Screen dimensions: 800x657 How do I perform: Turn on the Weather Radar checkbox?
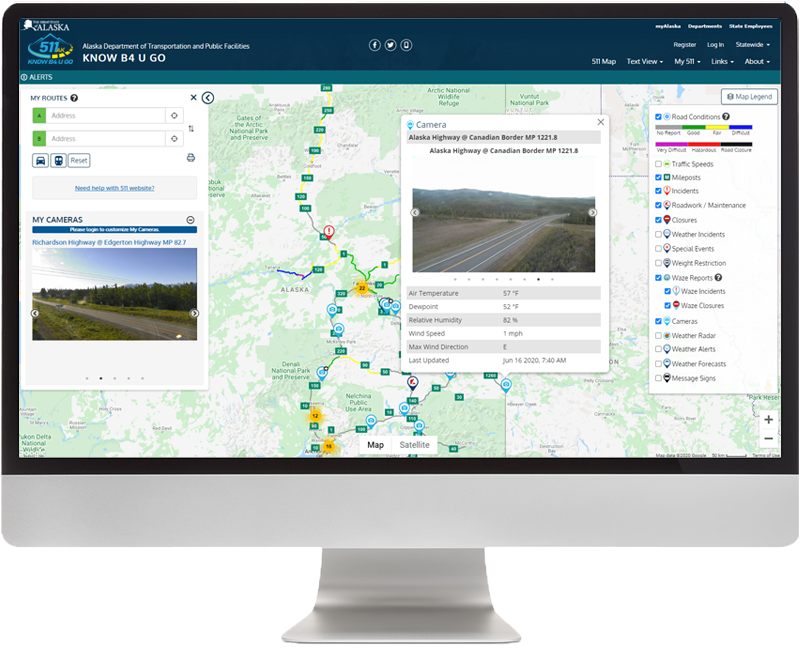pos(658,336)
